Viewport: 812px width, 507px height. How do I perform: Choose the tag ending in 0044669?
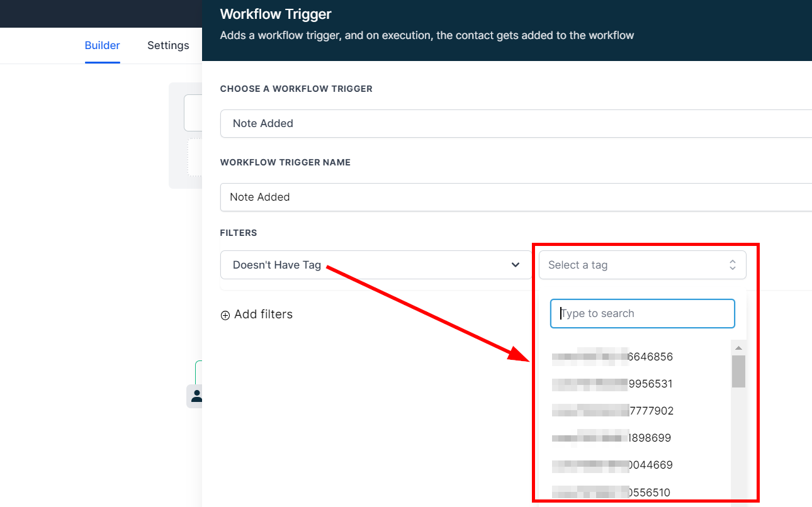(x=612, y=465)
